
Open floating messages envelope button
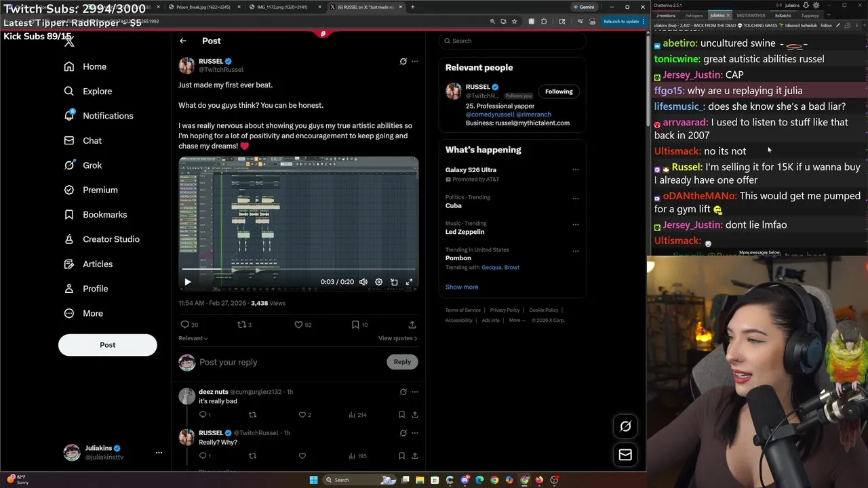point(625,455)
